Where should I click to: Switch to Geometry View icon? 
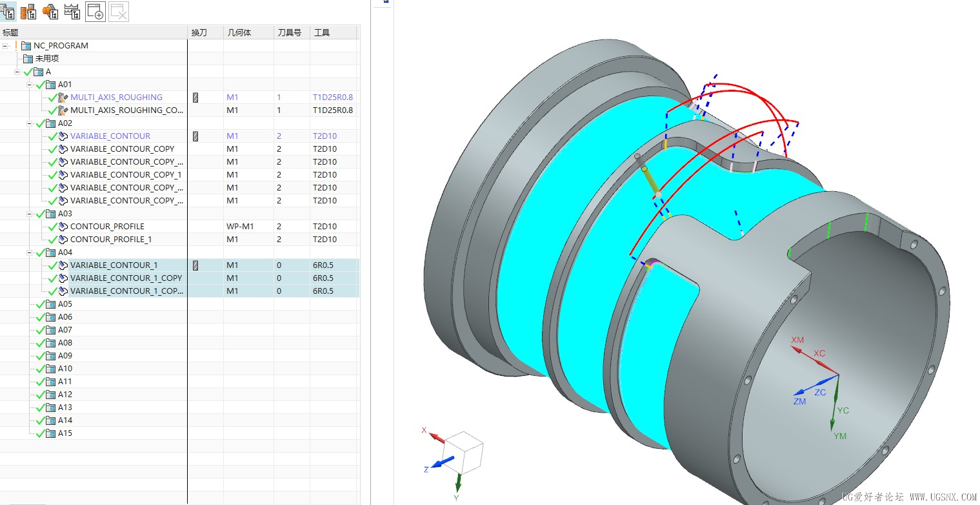click(50, 12)
